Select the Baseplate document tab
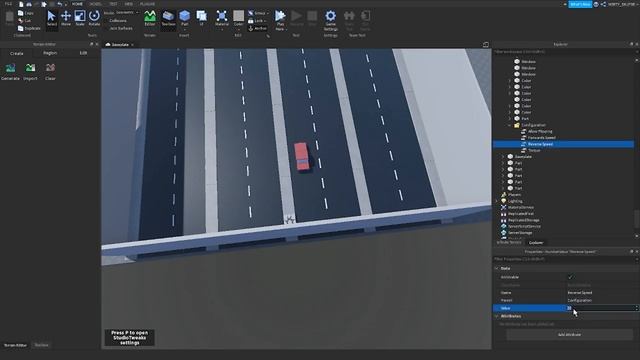The image size is (640, 360). (x=120, y=44)
